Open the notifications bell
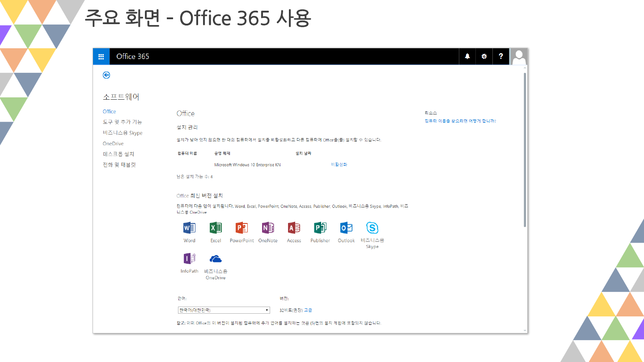This screenshot has width=644, height=362. point(467,56)
